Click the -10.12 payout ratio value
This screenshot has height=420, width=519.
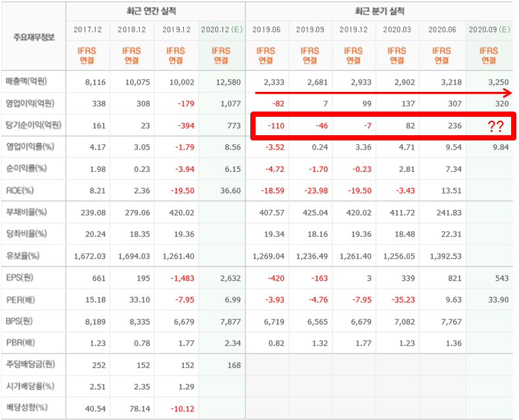[183, 409]
